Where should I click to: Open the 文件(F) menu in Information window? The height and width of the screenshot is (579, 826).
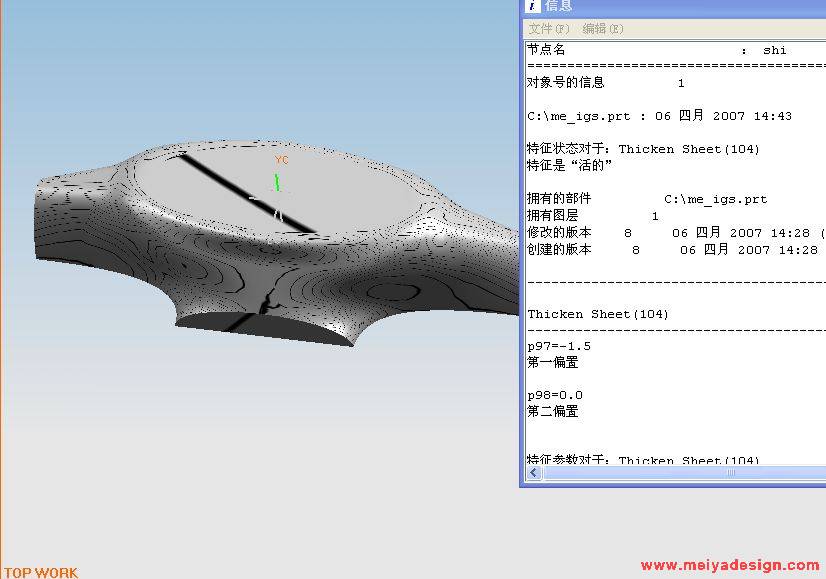pyautogui.click(x=549, y=28)
